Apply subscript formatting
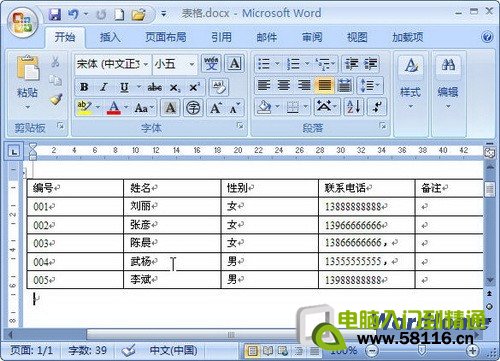500x361 pixels. [174, 88]
